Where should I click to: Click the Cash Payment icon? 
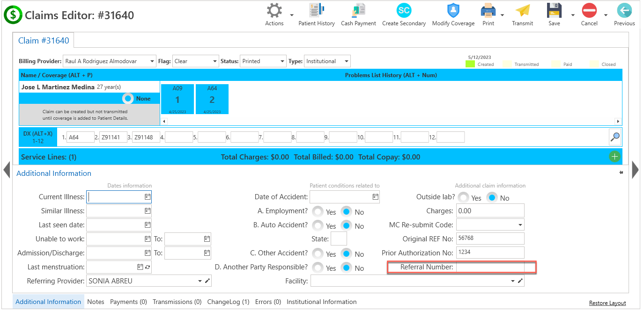pos(358,11)
